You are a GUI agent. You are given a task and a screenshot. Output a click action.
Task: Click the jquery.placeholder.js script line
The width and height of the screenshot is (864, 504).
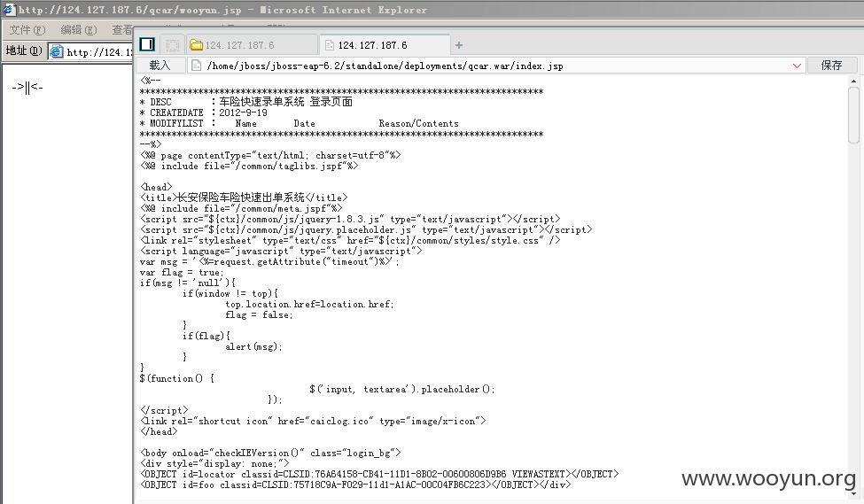(x=366, y=229)
